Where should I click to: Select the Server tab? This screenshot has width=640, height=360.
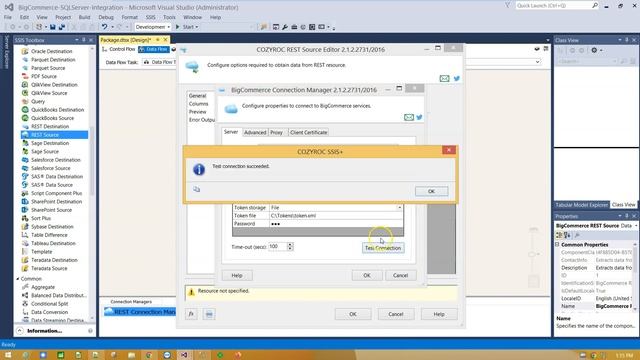tap(231, 132)
